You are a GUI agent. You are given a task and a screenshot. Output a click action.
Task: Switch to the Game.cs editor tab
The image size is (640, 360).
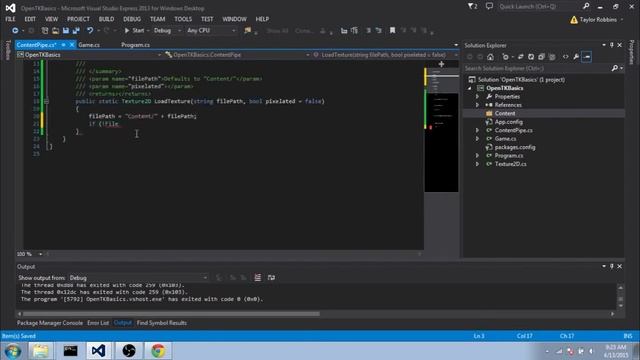pos(89,45)
